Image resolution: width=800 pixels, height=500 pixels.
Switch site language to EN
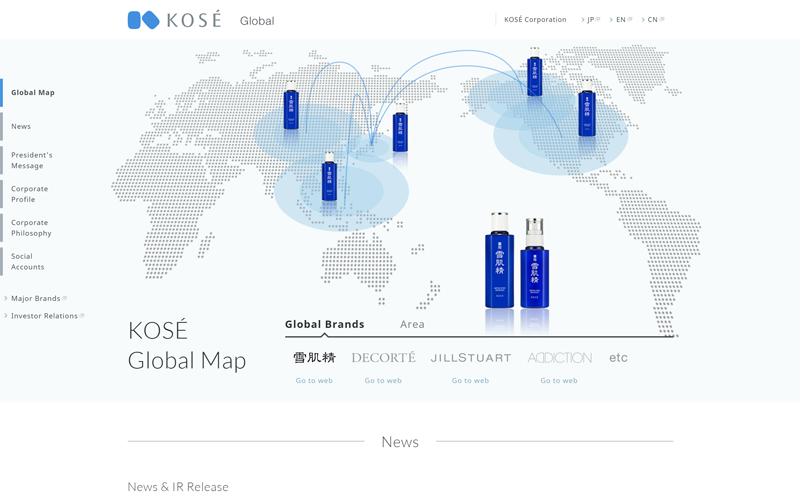click(620, 19)
